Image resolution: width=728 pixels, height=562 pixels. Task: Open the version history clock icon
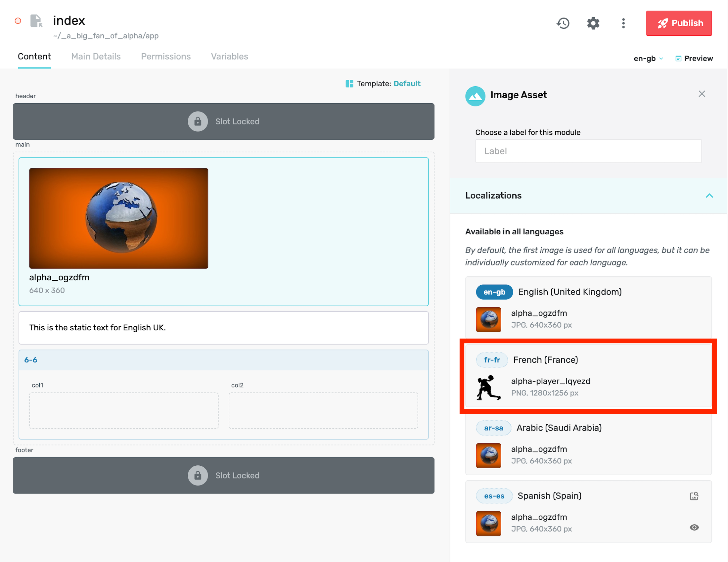563,23
